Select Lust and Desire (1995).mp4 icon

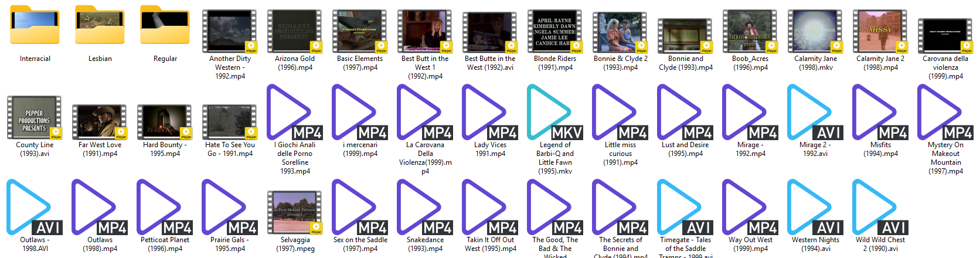coord(685,112)
